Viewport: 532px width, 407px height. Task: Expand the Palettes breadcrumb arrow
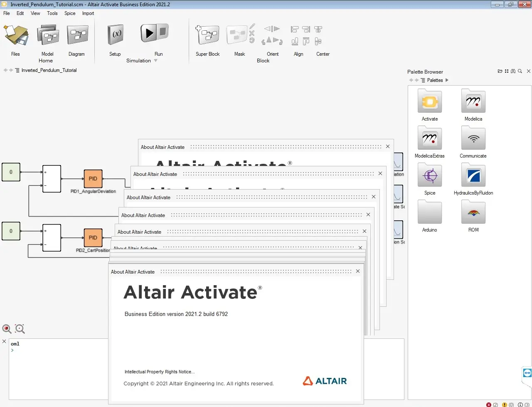(447, 80)
